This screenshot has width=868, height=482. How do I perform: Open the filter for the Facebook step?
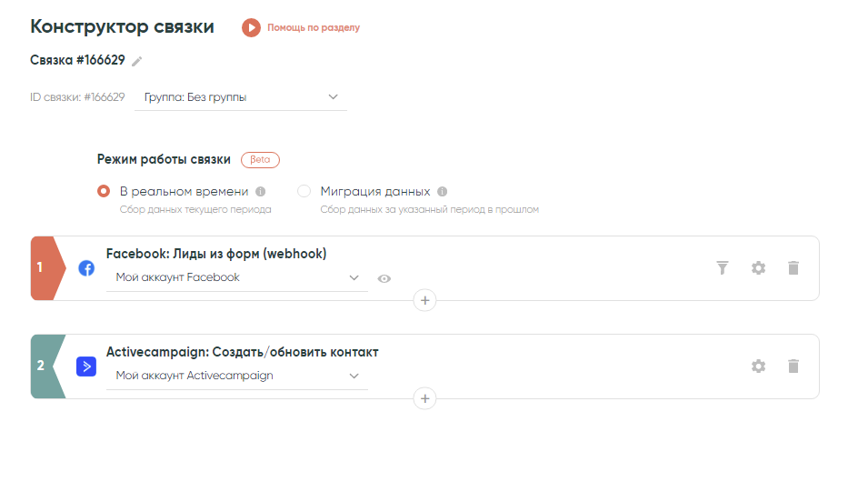723,267
